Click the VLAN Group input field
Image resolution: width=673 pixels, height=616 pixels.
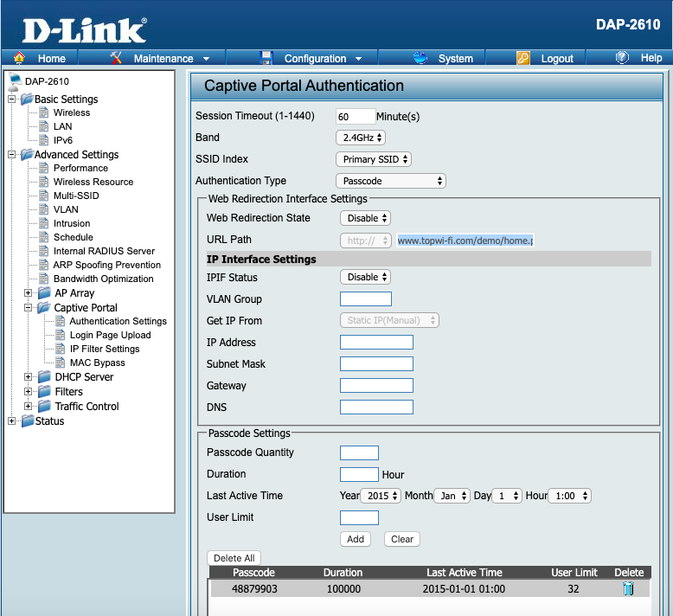click(366, 298)
